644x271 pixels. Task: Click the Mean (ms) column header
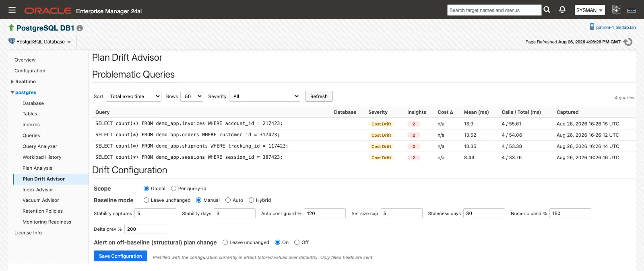click(476, 112)
